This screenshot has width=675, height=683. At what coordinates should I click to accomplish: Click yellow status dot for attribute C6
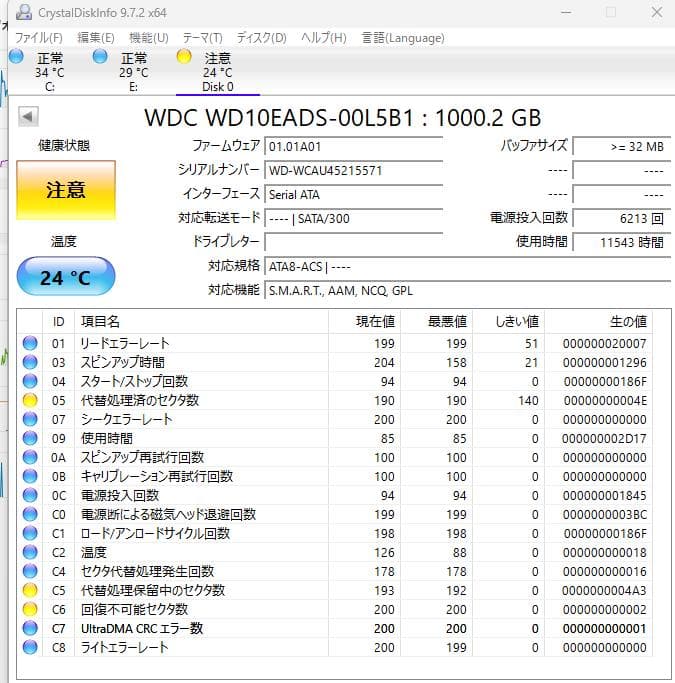pos(30,609)
